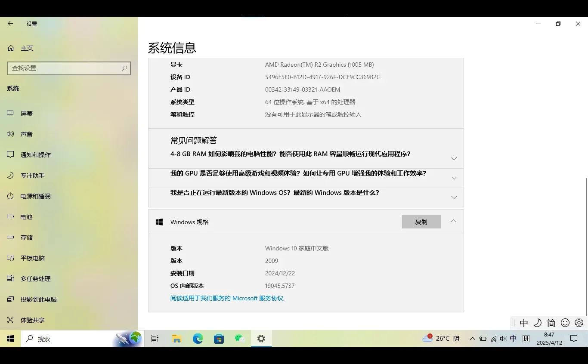
Task: Select 电池 in the Settings sidebar
Action: point(26,217)
